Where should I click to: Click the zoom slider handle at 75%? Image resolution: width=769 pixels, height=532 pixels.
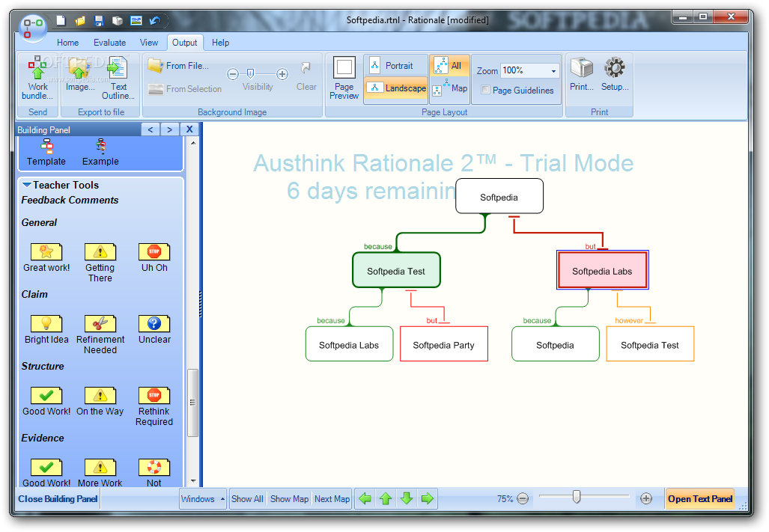[577, 497]
